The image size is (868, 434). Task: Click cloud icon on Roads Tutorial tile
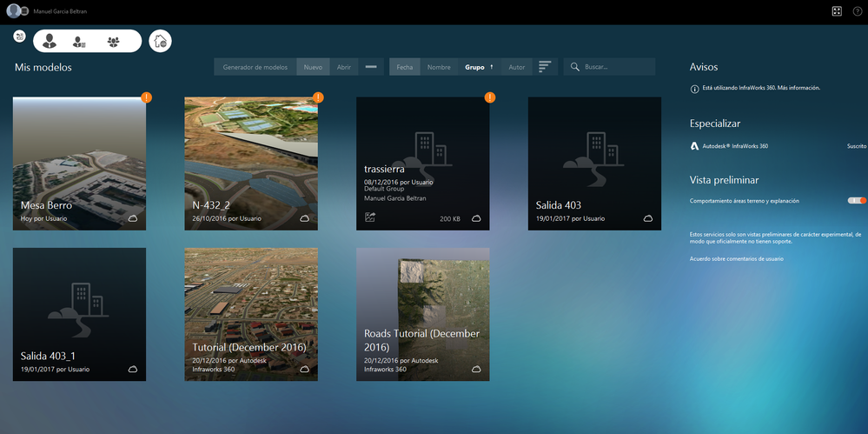click(476, 369)
